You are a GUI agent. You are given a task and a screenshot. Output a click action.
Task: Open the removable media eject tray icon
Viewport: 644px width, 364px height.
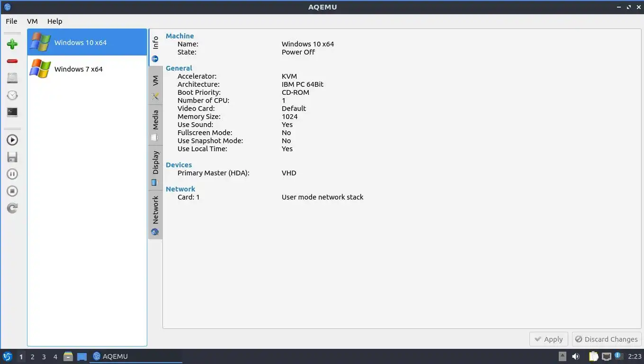(x=563, y=356)
